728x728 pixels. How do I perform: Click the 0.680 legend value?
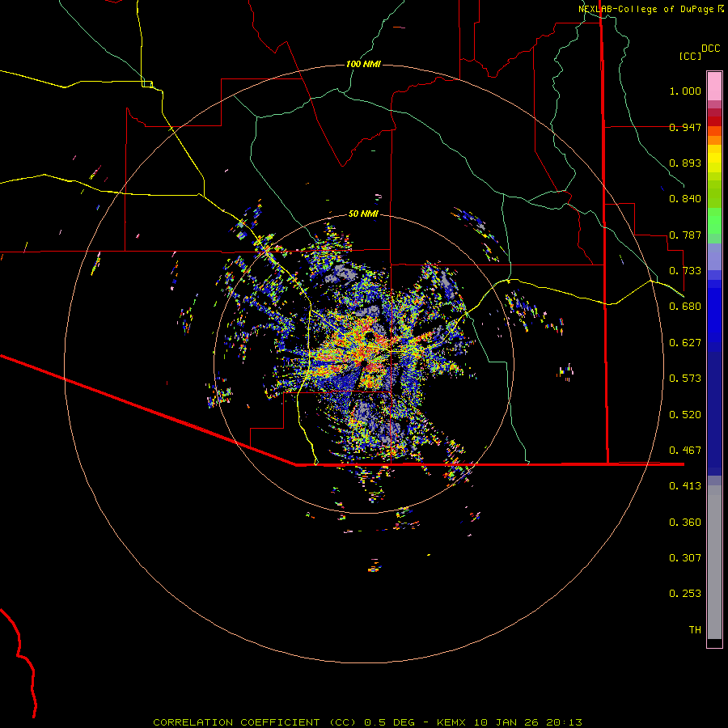point(685,307)
